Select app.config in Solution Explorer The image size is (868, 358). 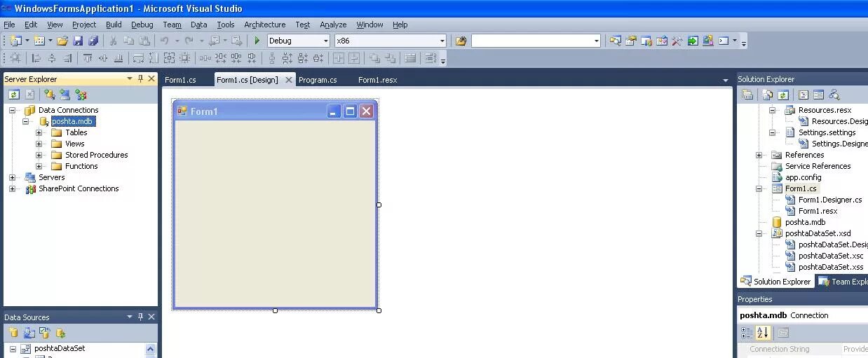point(803,177)
